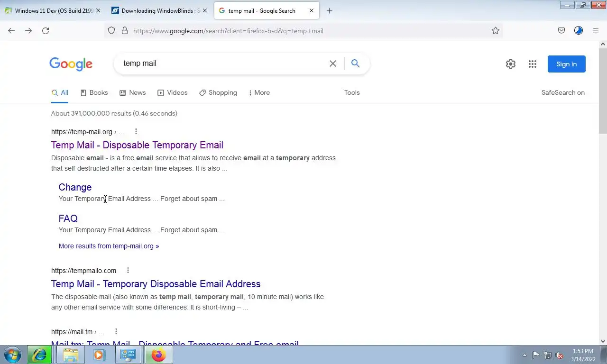The height and width of the screenshot is (364, 607).
Task: Open options for mail.tm result
Action: pyautogui.click(x=116, y=332)
